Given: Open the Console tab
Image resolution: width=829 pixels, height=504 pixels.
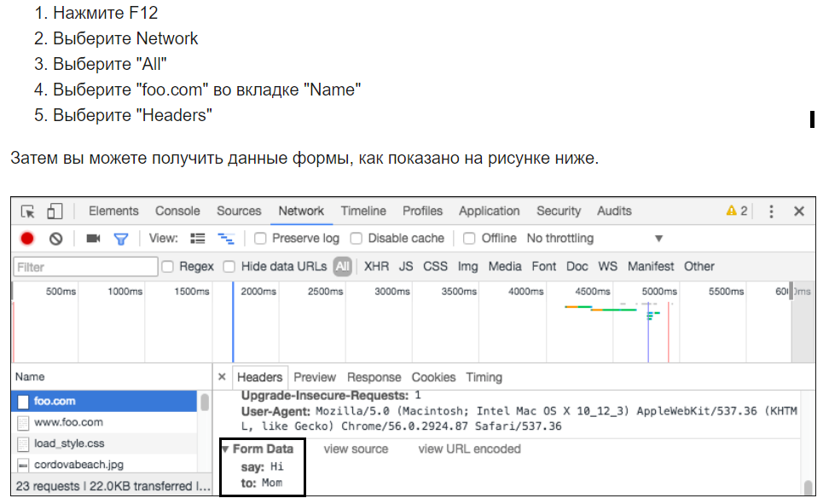Looking at the screenshot, I should click(x=177, y=211).
